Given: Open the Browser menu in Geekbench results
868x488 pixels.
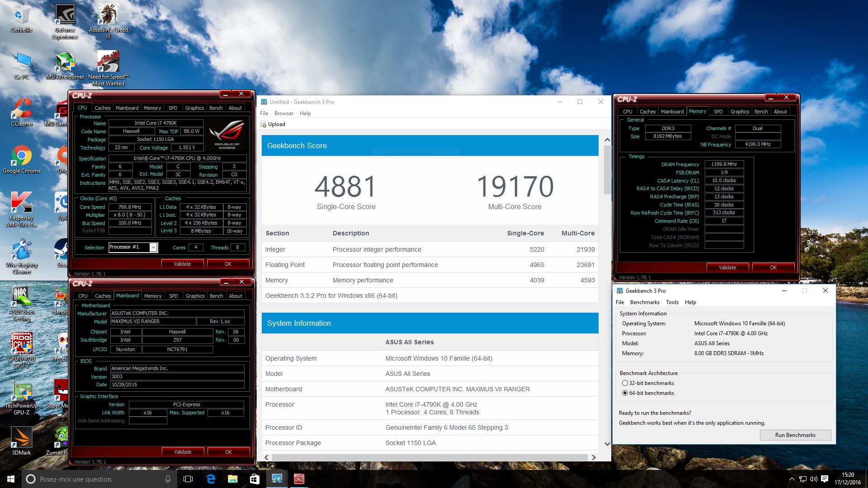Looking at the screenshot, I should (284, 113).
